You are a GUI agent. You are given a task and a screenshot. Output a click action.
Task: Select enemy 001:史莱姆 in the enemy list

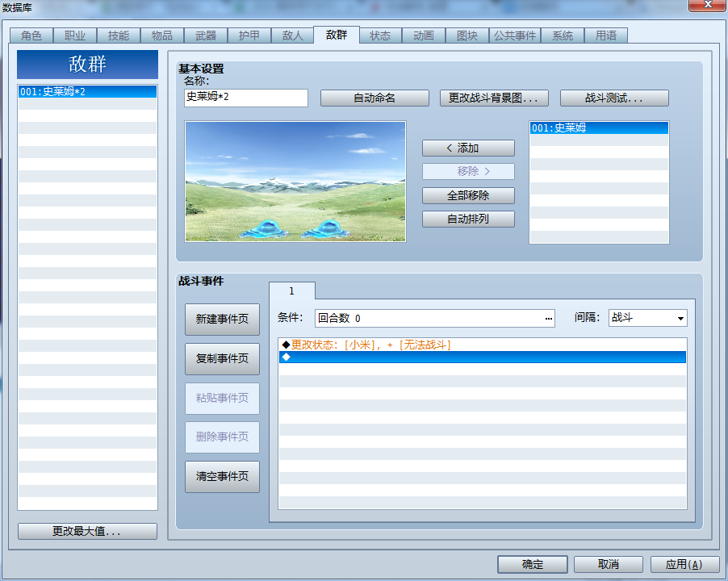click(599, 127)
